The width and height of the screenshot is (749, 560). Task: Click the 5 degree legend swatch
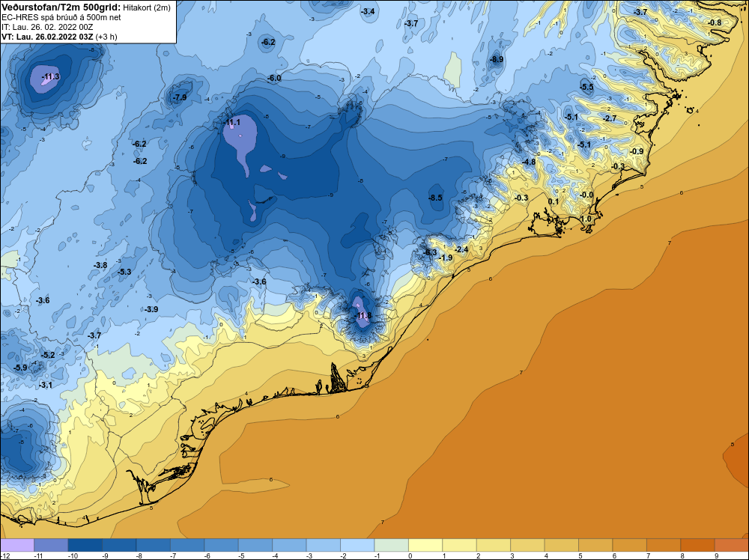(595, 545)
